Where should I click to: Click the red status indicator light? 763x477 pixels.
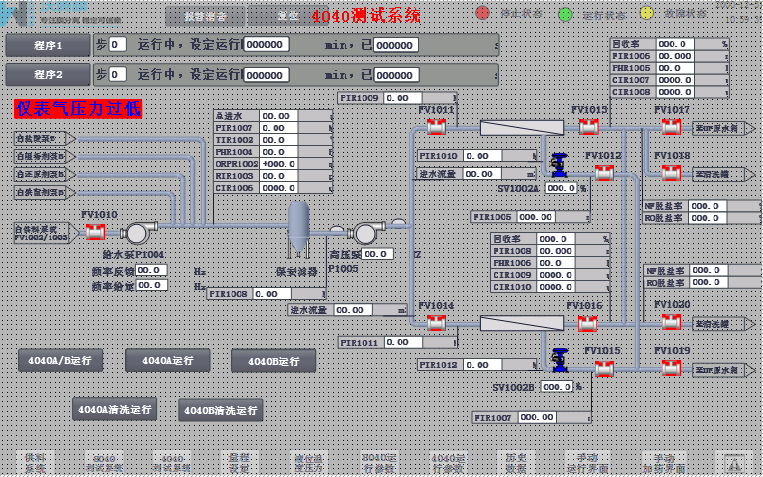[482, 14]
